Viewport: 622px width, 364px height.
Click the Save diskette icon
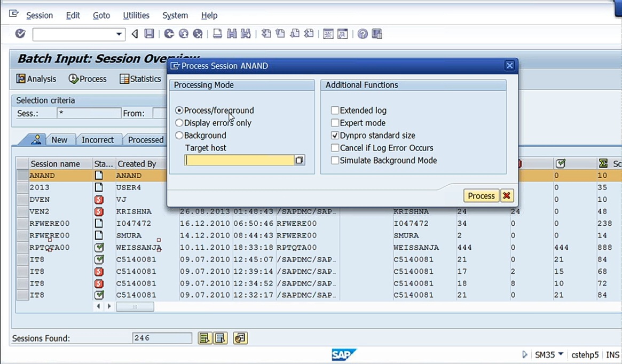point(149,34)
